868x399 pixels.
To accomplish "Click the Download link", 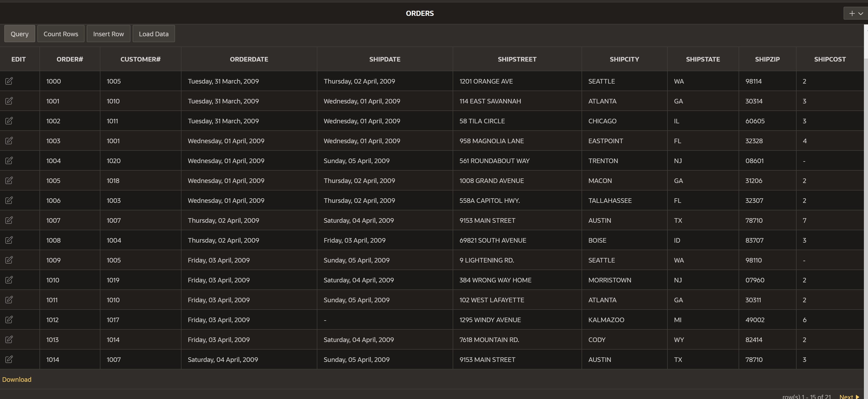I will 17,379.
